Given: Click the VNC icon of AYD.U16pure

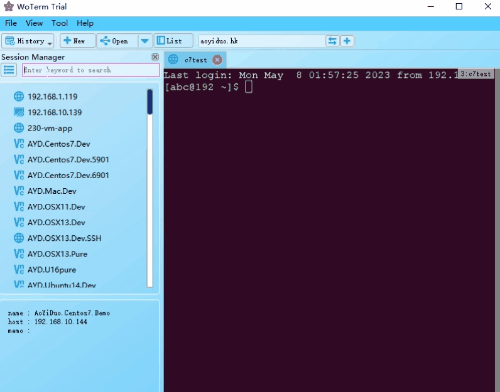Looking at the screenshot, I should click(19, 269).
